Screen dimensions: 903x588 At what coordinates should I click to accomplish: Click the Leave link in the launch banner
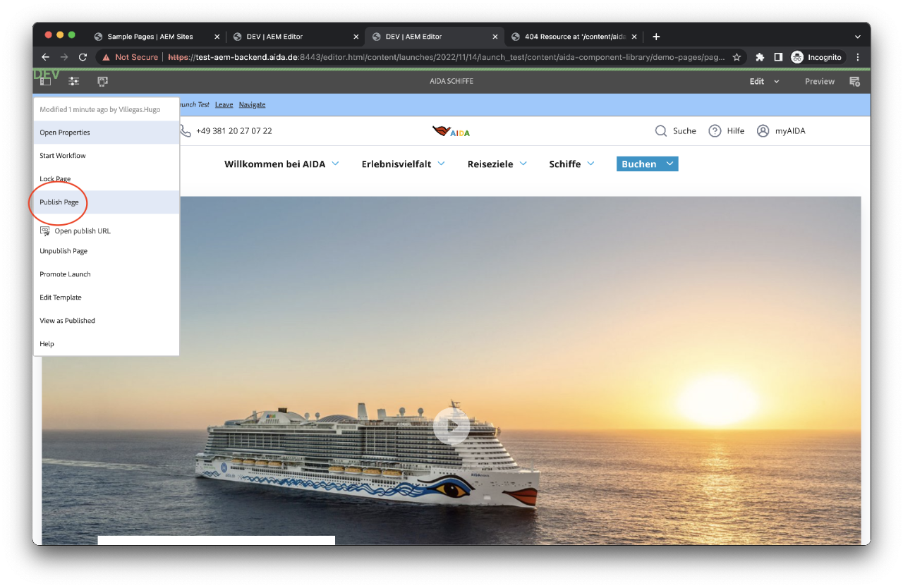pyautogui.click(x=224, y=104)
